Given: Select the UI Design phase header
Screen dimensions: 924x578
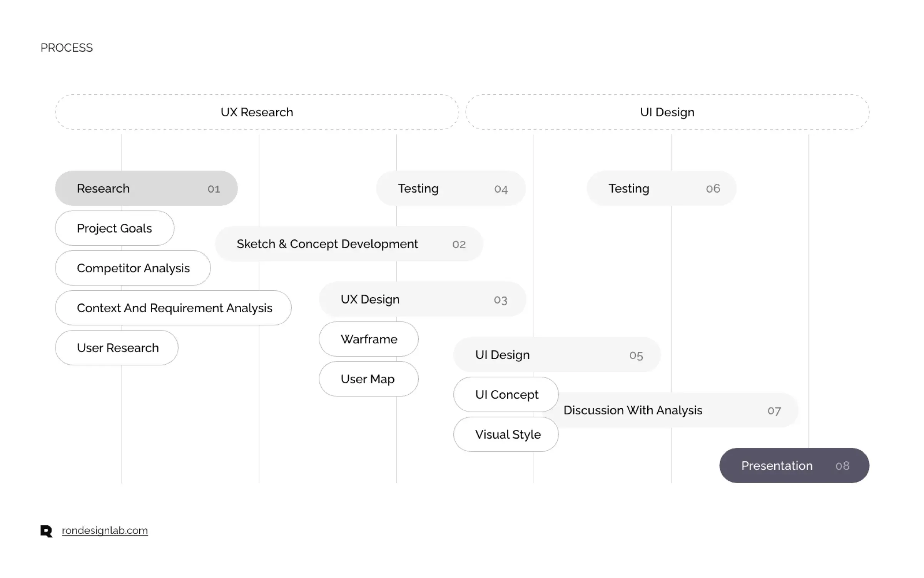Looking at the screenshot, I should click(x=667, y=112).
